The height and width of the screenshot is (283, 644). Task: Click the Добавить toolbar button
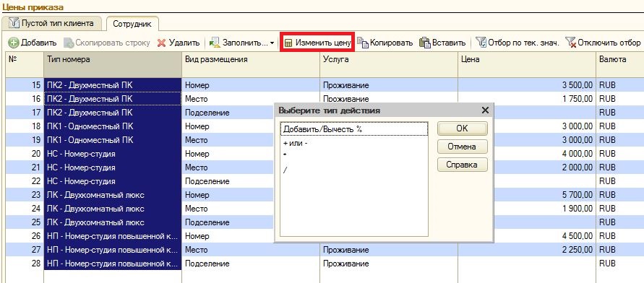[33, 43]
